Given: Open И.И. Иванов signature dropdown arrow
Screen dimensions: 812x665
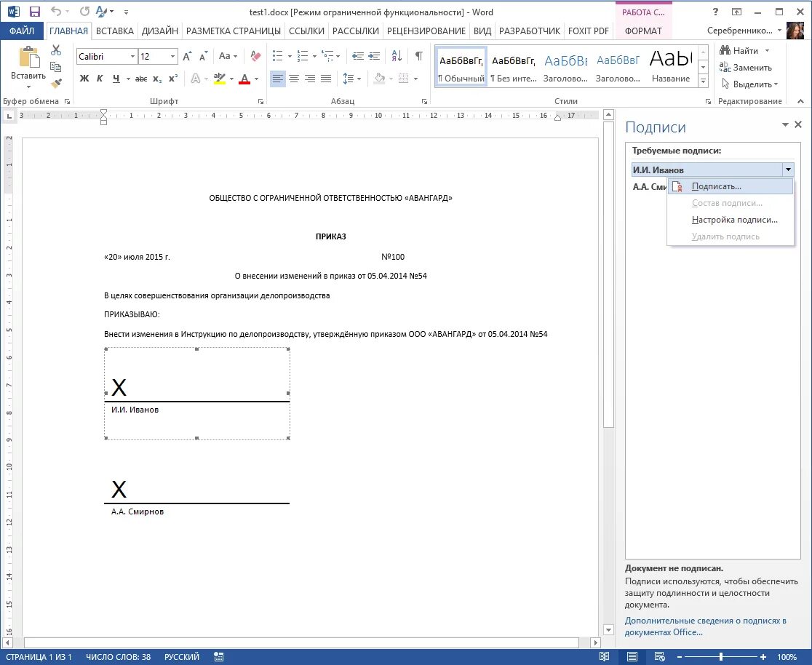Looking at the screenshot, I should (x=788, y=170).
